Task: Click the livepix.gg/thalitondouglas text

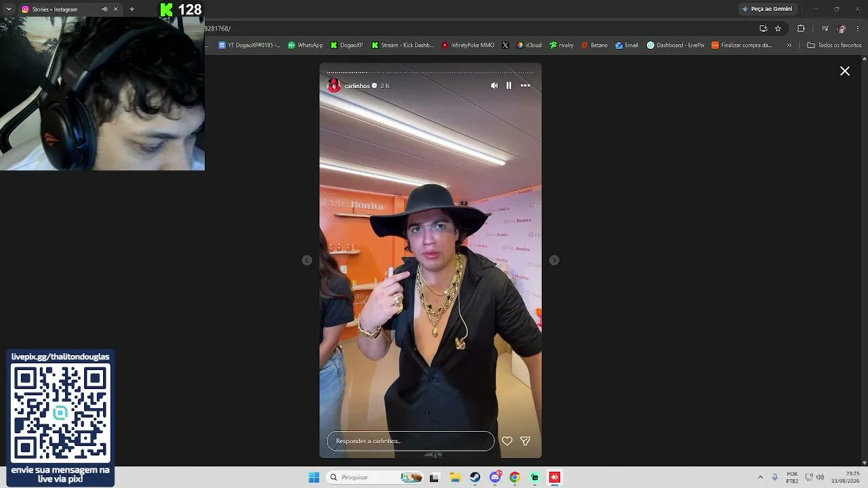Action: pos(60,357)
